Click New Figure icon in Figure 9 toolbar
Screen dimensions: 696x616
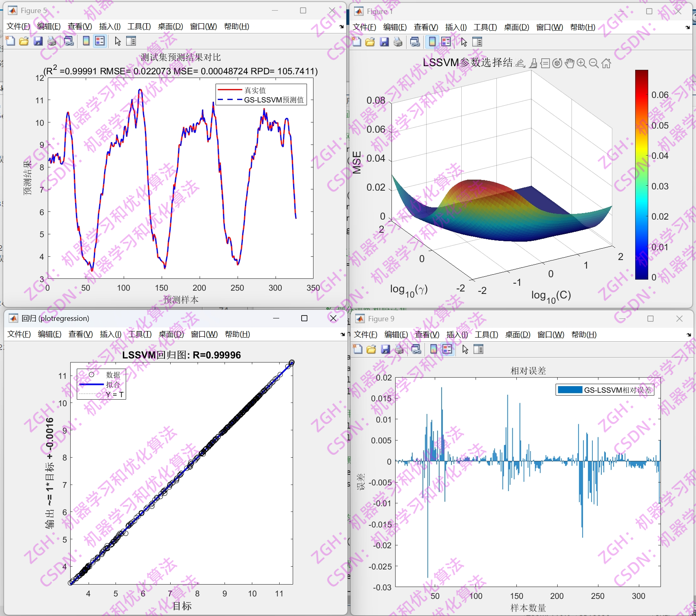358,349
